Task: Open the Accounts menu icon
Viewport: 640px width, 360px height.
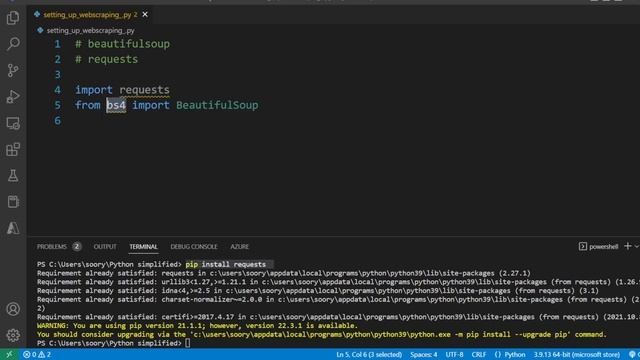Action: (13, 309)
